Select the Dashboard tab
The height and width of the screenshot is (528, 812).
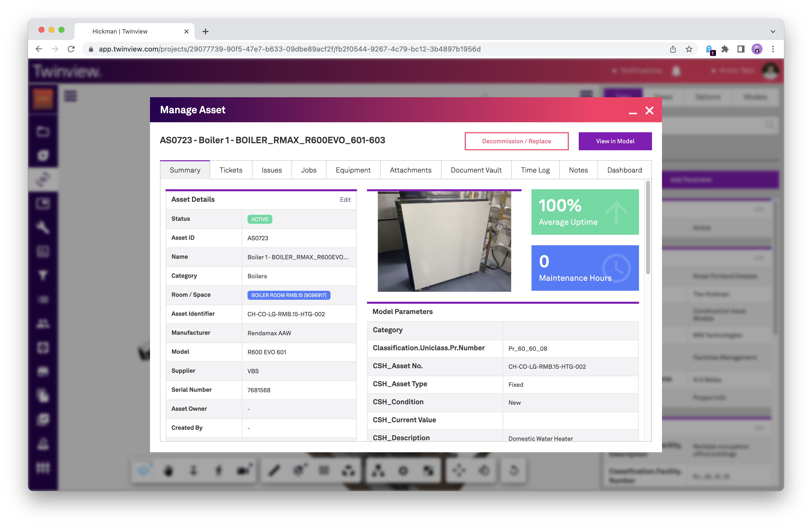pyautogui.click(x=624, y=170)
